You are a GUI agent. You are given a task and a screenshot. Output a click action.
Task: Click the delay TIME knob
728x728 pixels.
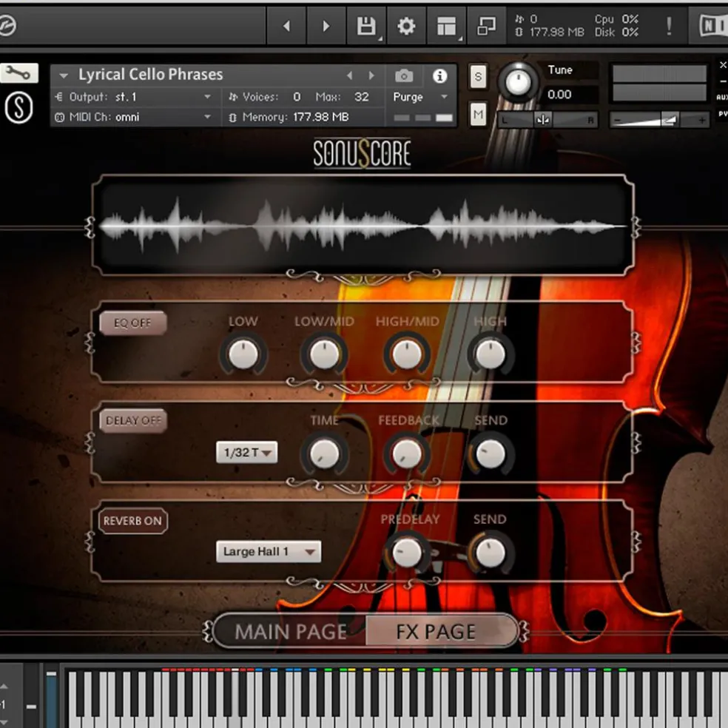pyautogui.click(x=324, y=453)
